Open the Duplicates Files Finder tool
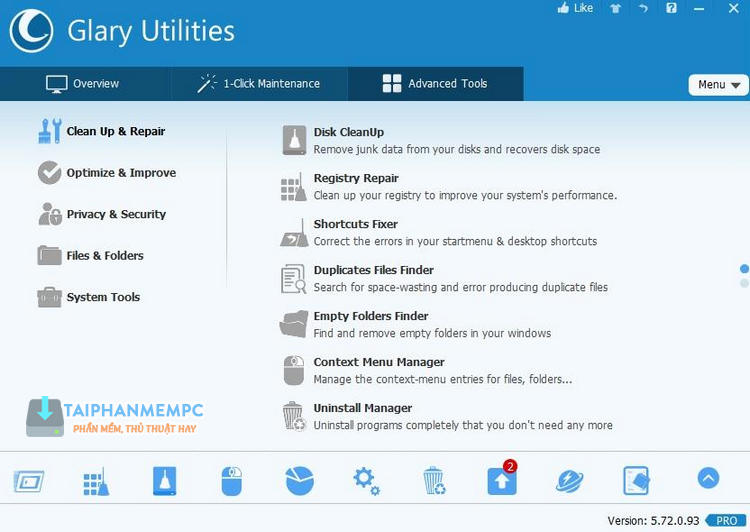Viewport: 750px width, 532px height. (373, 270)
